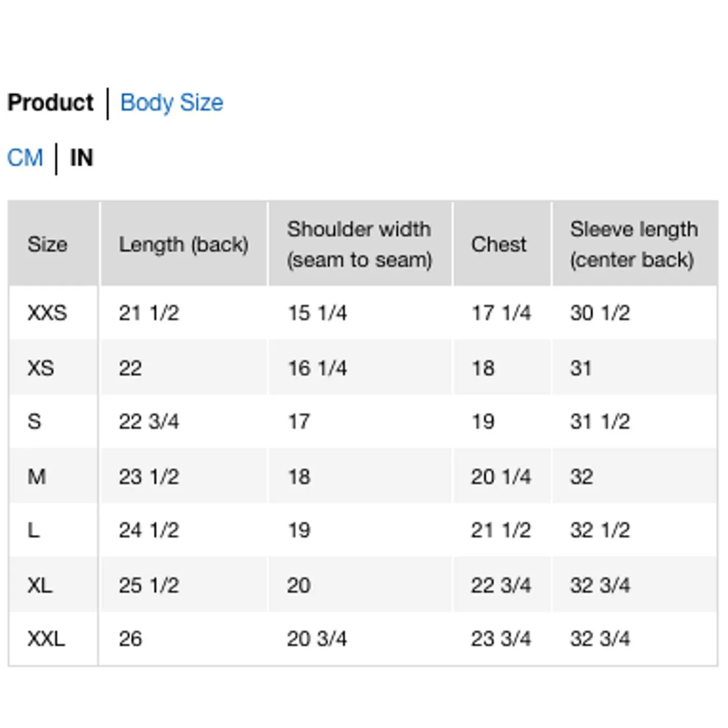Select the XS size row label
This screenshot has height=728, width=728.
click(x=41, y=368)
